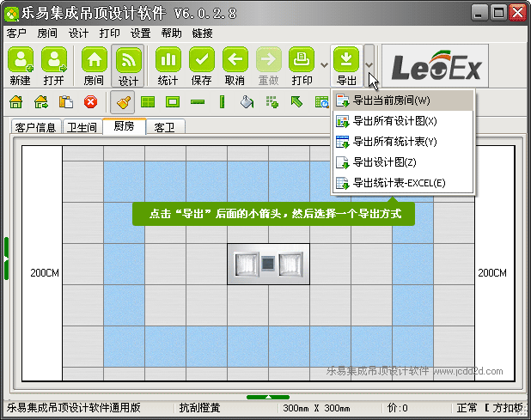Click the light fixture panel in ceiling center
The width and height of the screenshot is (531, 420).
(x=267, y=264)
